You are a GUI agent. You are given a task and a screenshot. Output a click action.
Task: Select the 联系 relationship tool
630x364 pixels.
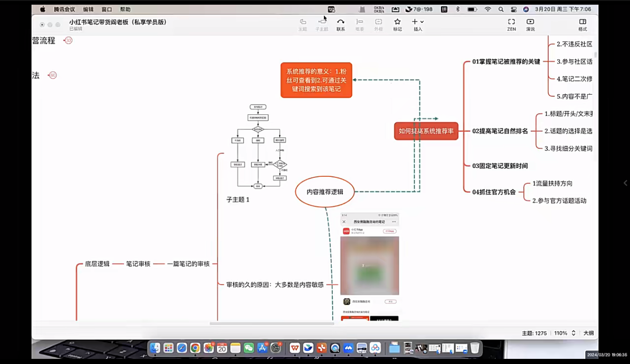coord(341,23)
